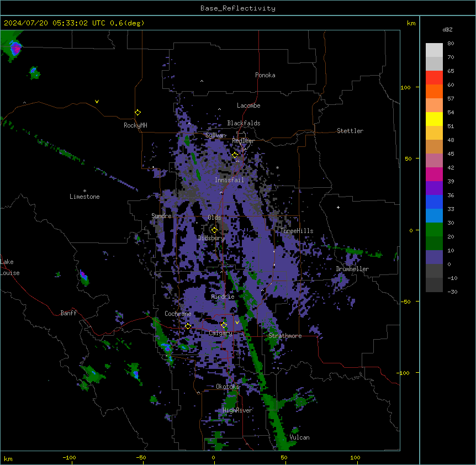Click the ThreeHills label
Viewport: 476px width, 465px height.
point(297,231)
